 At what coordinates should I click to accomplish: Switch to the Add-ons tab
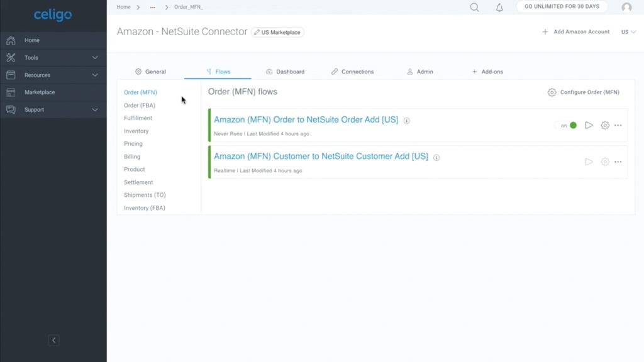click(x=487, y=72)
